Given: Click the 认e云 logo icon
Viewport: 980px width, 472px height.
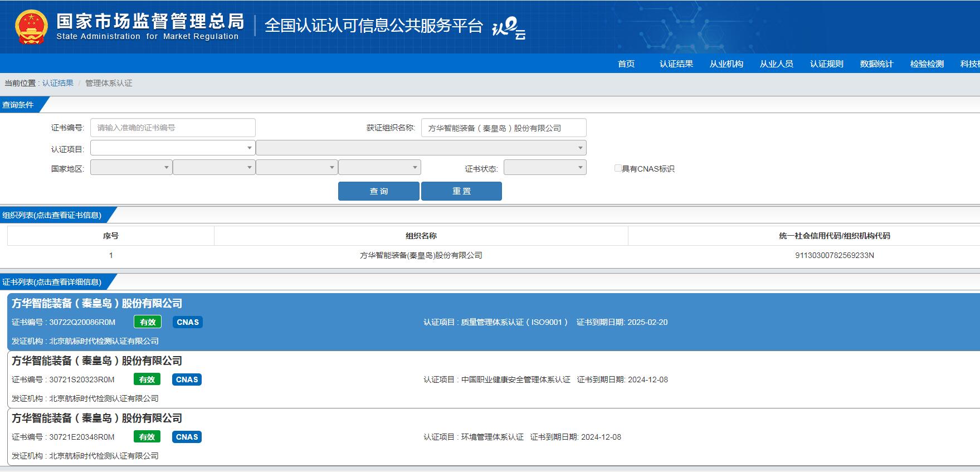Looking at the screenshot, I should tap(509, 28).
